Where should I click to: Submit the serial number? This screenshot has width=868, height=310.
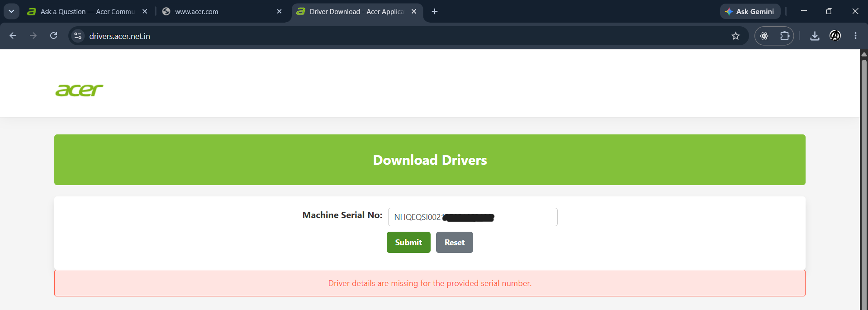[x=408, y=243]
